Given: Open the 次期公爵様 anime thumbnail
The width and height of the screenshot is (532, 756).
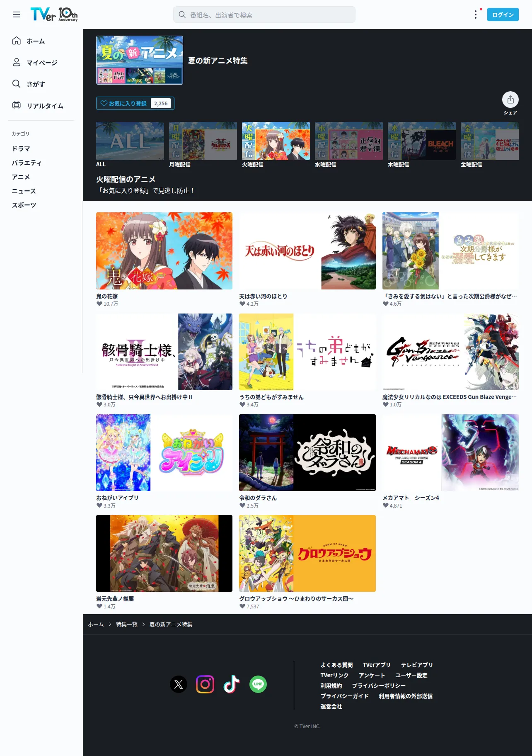Looking at the screenshot, I should click(x=450, y=251).
